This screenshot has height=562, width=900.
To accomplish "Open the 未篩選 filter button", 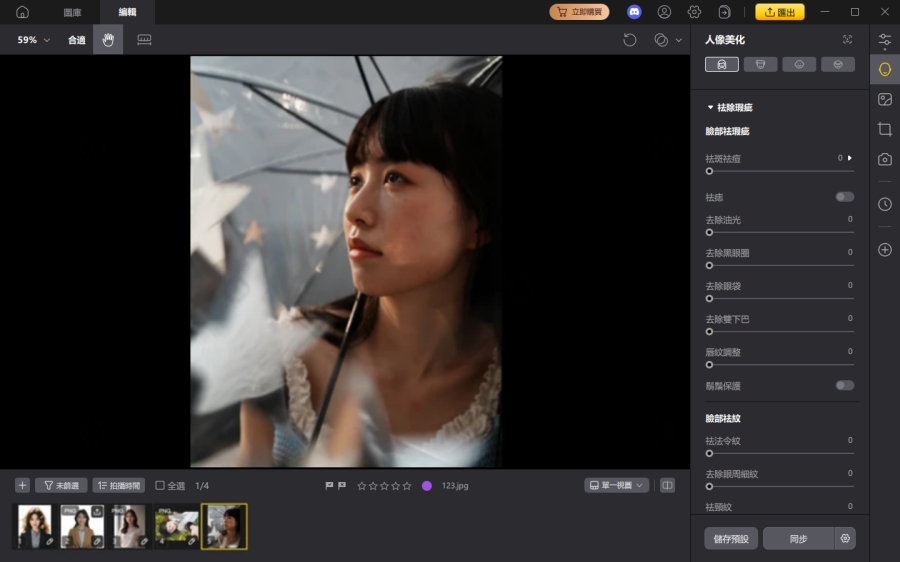I will click(61, 485).
